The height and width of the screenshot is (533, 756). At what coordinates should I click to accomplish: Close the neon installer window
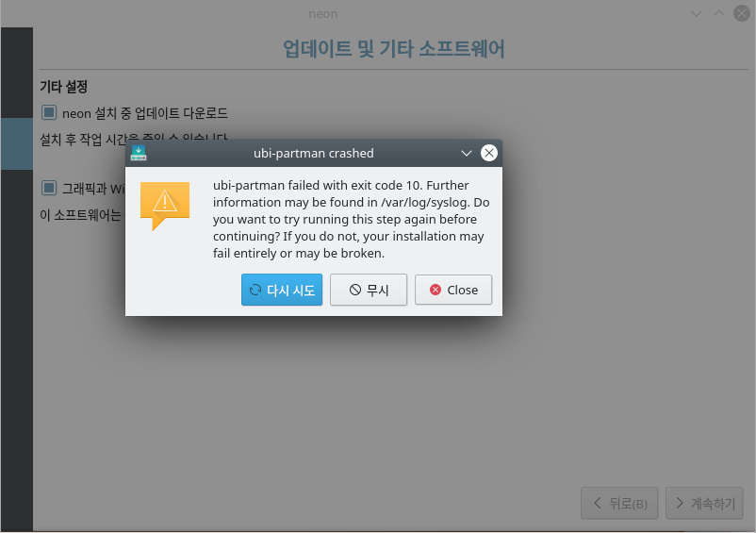(742, 13)
